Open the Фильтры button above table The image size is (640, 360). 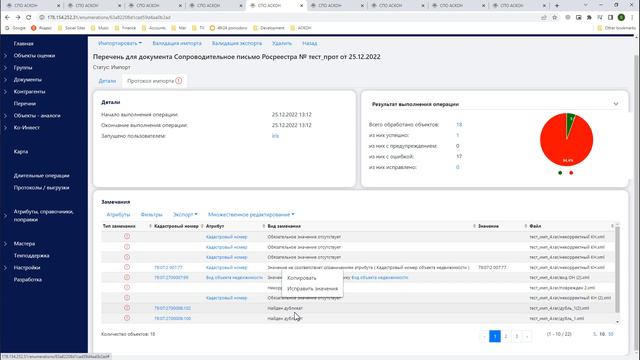151,214
